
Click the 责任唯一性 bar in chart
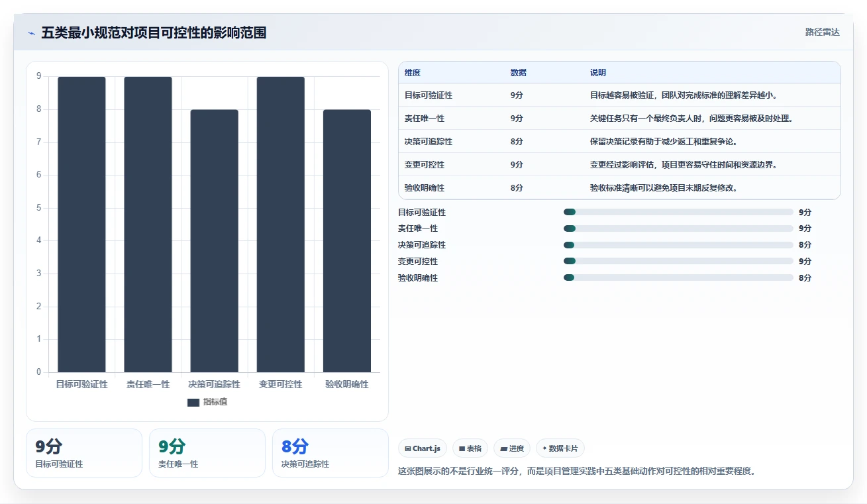[148, 225]
